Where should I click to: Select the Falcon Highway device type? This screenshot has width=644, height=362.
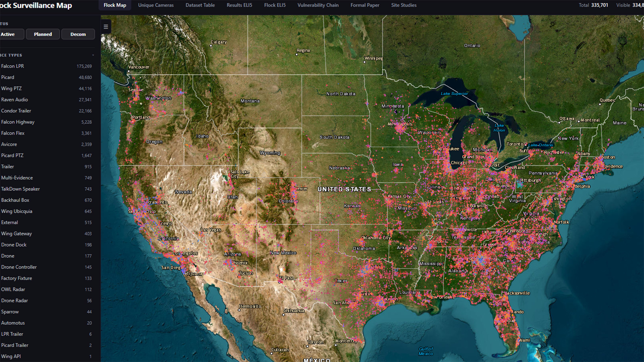tap(47, 122)
